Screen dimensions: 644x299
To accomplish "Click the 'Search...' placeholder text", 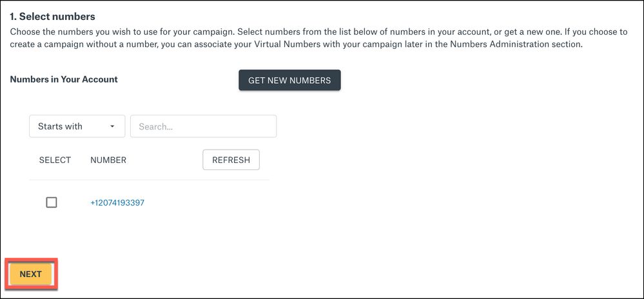I will (155, 127).
